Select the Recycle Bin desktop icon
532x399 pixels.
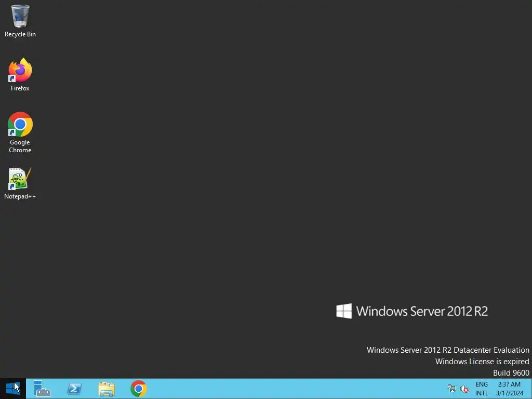tap(20, 21)
